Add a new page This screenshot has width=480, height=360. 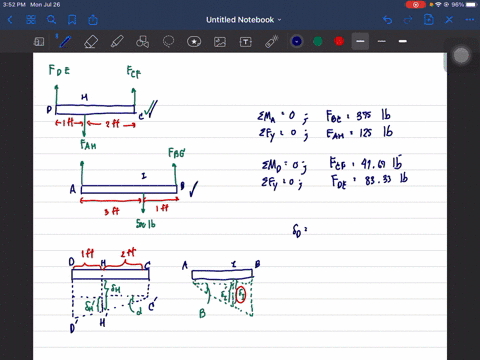[x=429, y=20]
